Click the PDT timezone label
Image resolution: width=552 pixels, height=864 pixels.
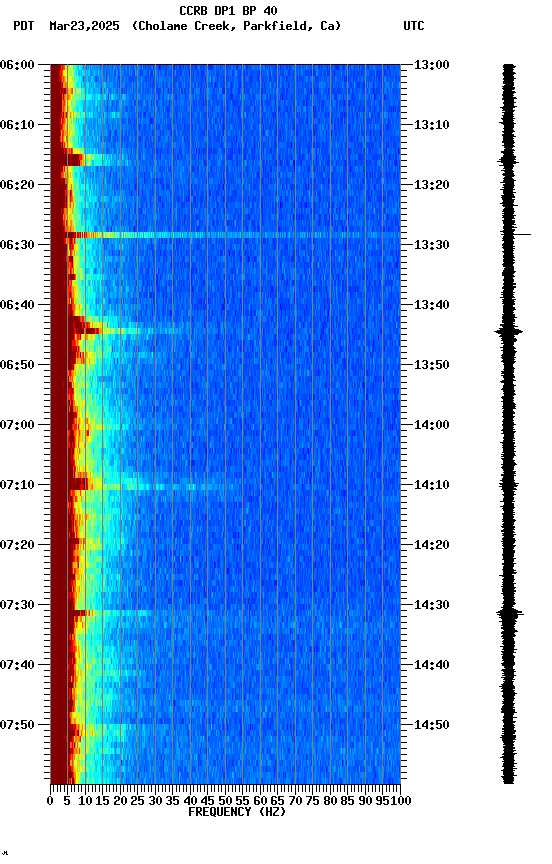(x=23, y=26)
